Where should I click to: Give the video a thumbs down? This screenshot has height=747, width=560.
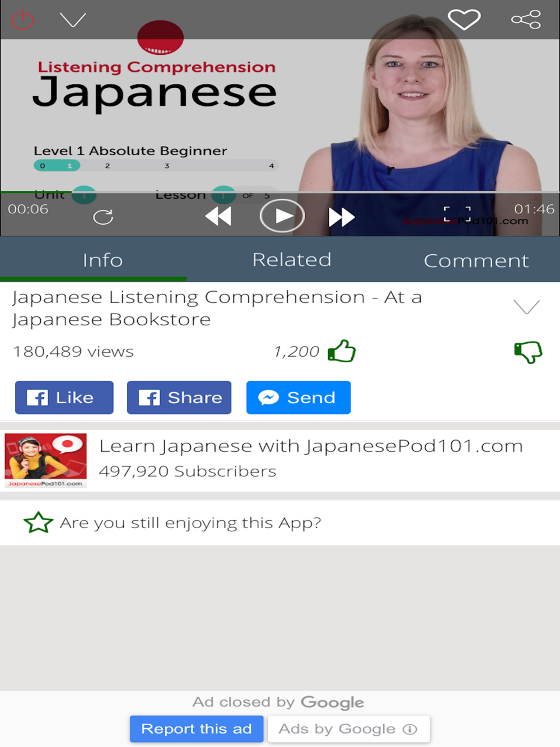coord(528,352)
